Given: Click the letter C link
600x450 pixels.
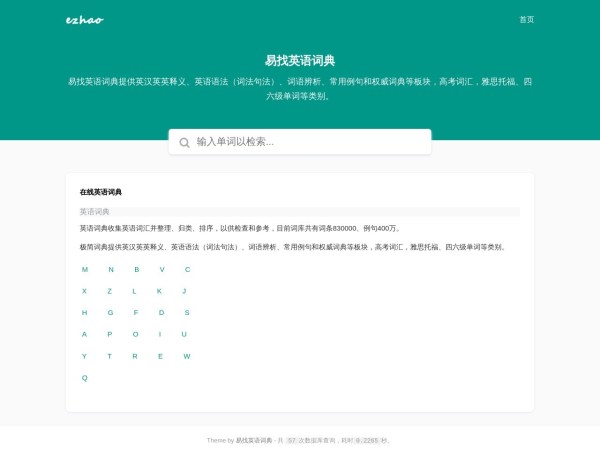Looking at the screenshot, I should 187,269.
